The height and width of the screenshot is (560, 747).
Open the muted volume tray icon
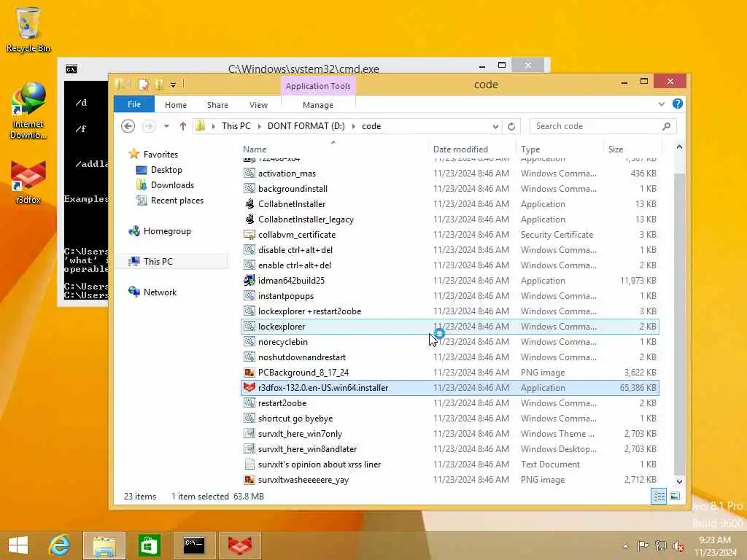(678, 545)
